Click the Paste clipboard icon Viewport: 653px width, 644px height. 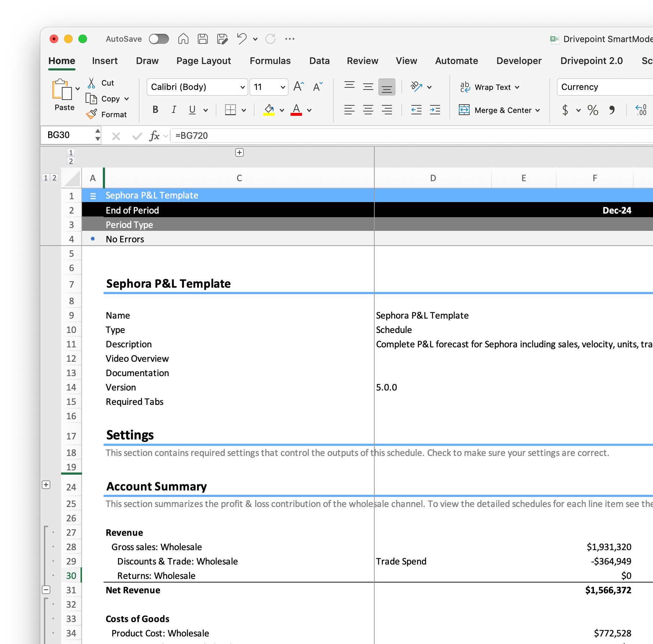[62, 90]
